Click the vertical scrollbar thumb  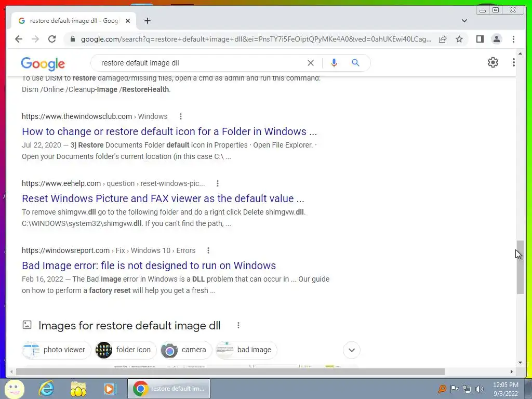[520, 267]
